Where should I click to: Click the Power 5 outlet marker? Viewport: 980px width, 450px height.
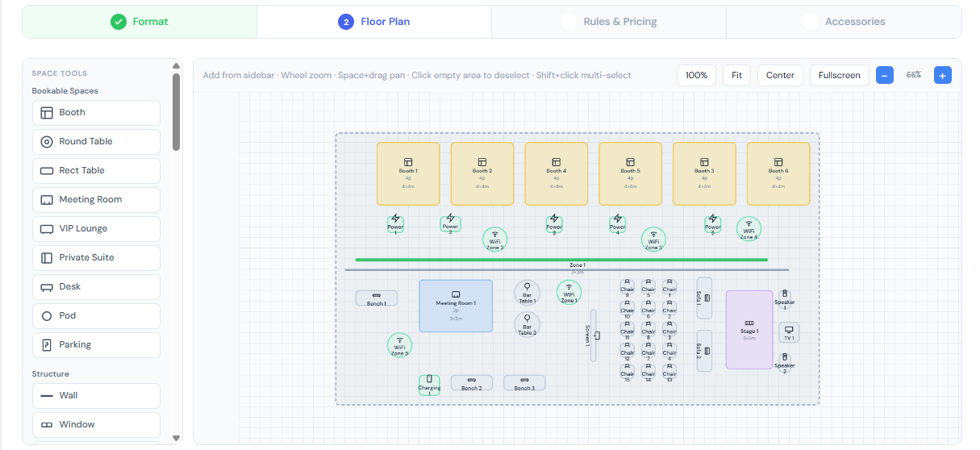pos(712,223)
